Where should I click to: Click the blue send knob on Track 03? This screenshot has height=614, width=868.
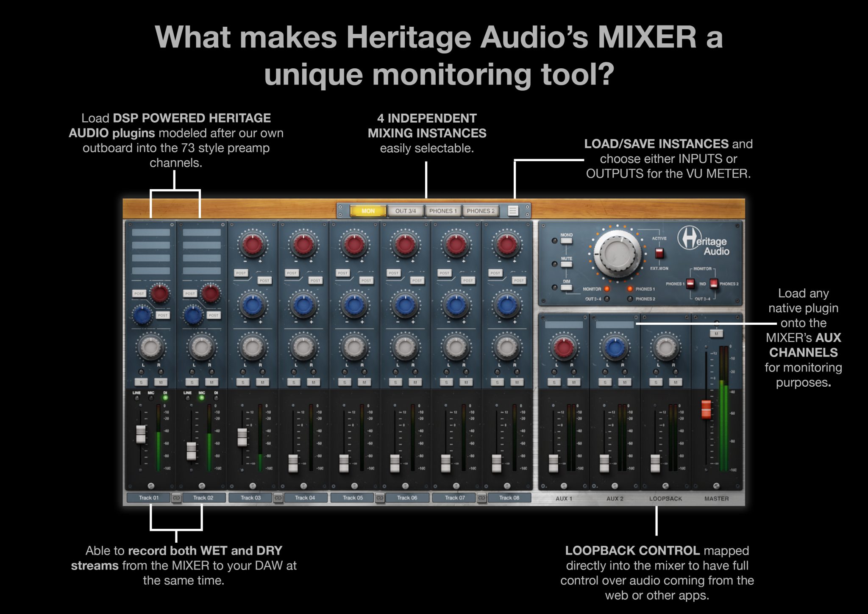[252, 305]
